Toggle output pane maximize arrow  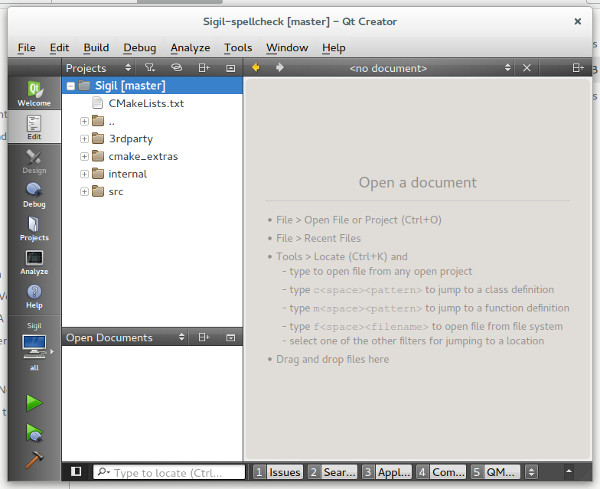tap(569, 471)
